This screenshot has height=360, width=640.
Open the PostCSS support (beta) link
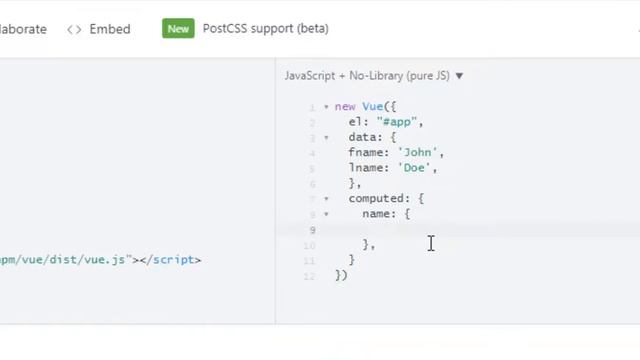click(x=265, y=29)
